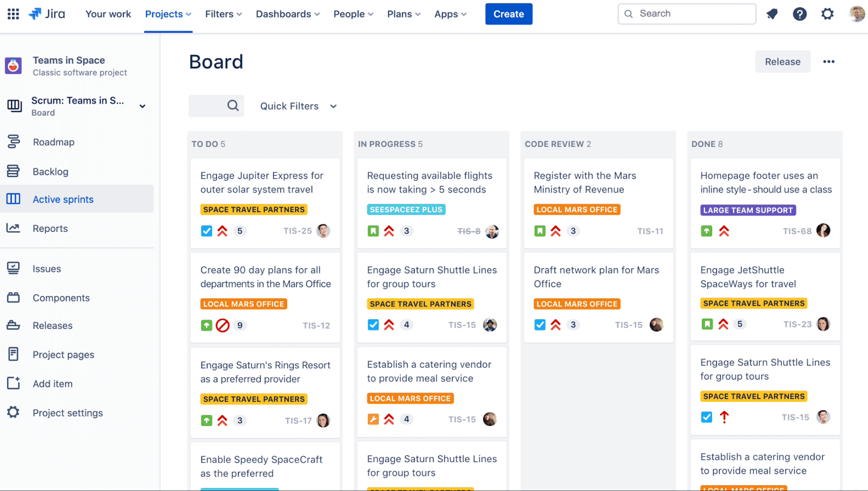Select the Dashboards menu item

pos(288,14)
